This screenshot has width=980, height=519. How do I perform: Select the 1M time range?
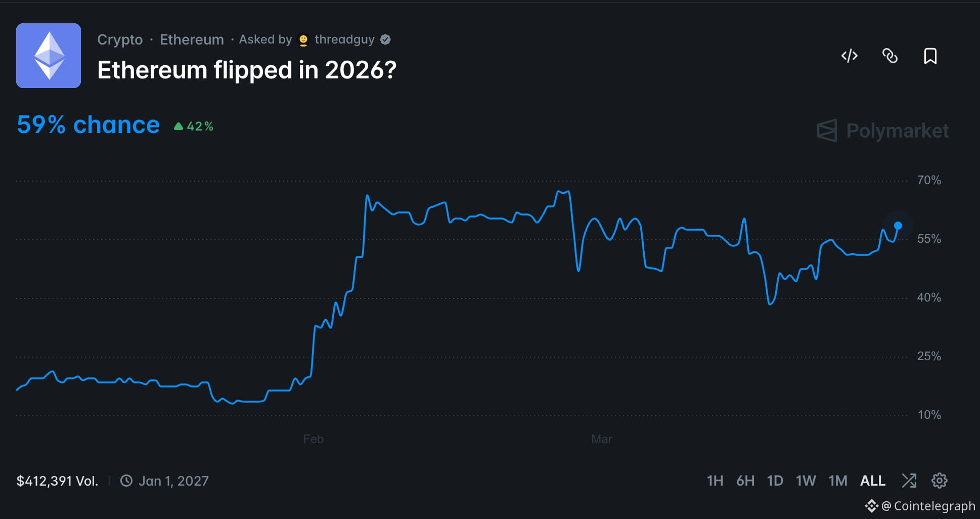coord(838,481)
